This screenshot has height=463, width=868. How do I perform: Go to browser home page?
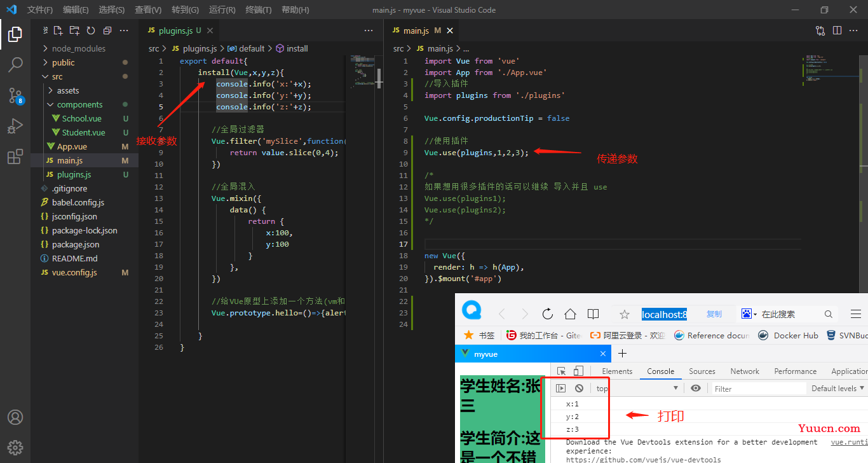(x=570, y=314)
